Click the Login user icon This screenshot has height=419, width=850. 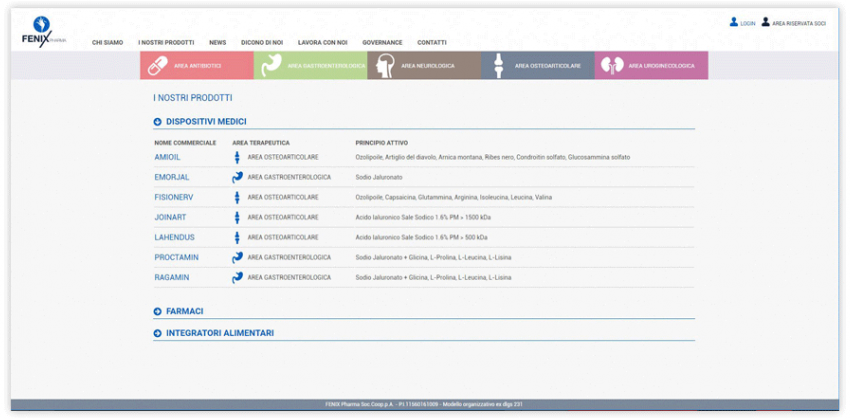click(x=733, y=22)
